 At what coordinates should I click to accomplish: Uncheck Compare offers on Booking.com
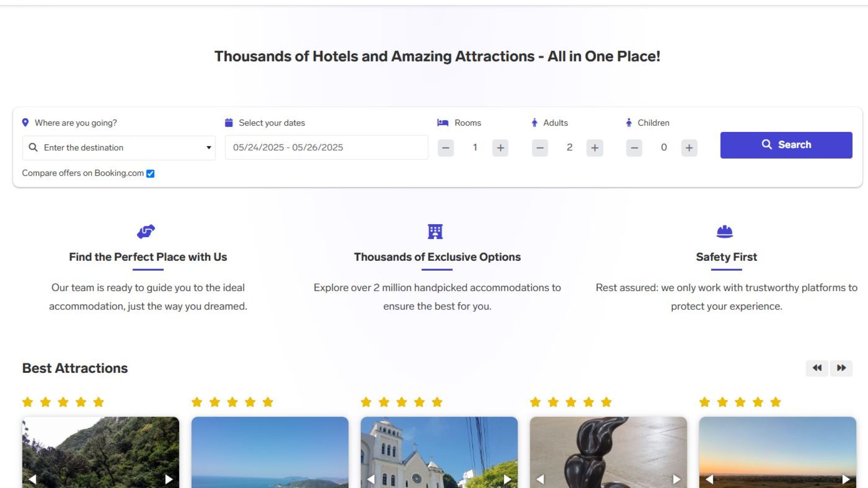pyautogui.click(x=151, y=174)
